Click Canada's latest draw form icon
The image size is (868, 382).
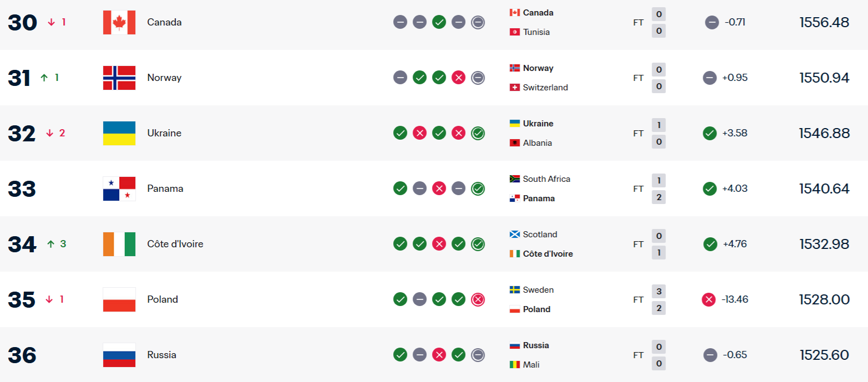(x=478, y=22)
